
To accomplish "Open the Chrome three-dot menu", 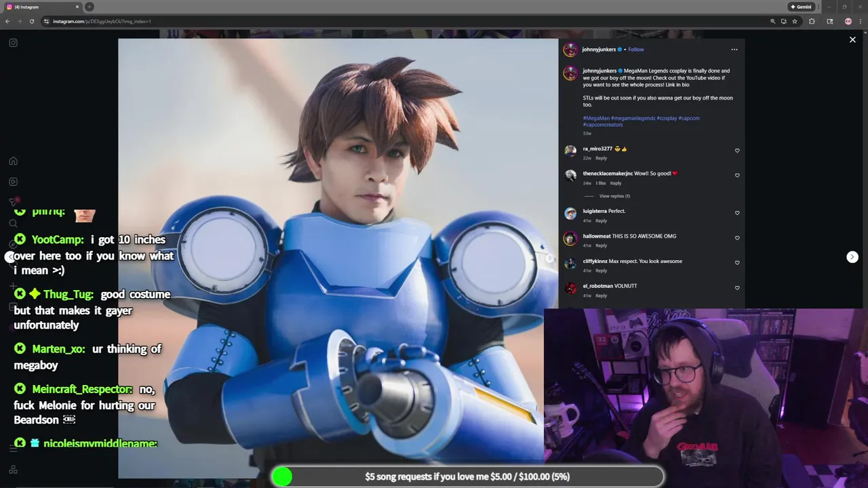I will [860, 21].
